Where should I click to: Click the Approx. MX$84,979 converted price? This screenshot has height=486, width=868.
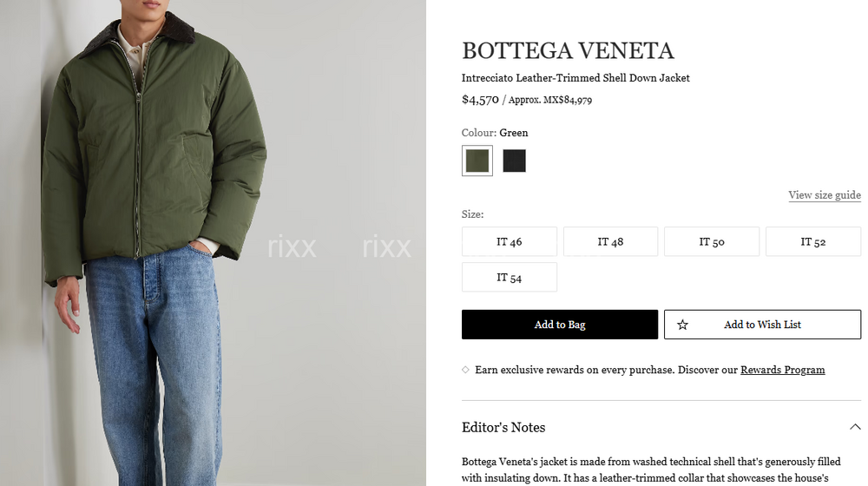[550, 100]
